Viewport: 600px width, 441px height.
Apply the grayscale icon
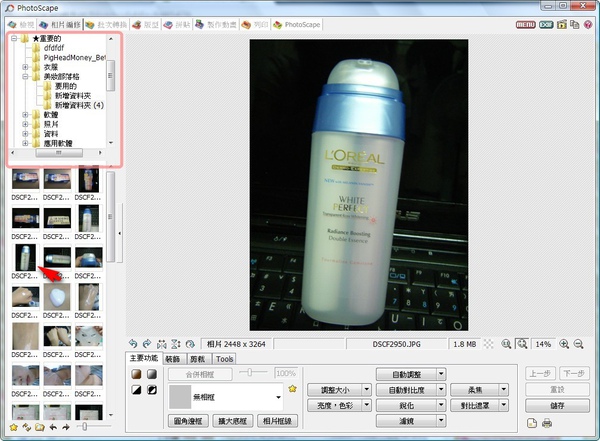[152, 374]
